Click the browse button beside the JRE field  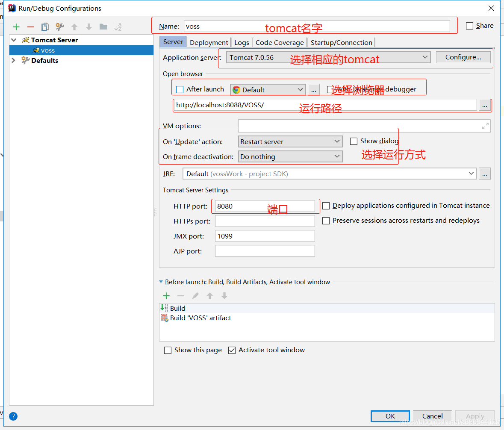485,174
